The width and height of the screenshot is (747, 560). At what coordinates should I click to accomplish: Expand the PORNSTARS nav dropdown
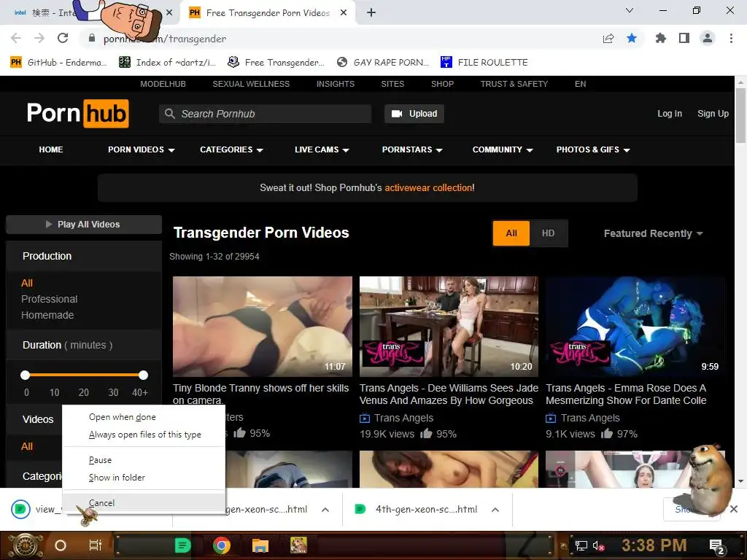pyautogui.click(x=412, y=149)
